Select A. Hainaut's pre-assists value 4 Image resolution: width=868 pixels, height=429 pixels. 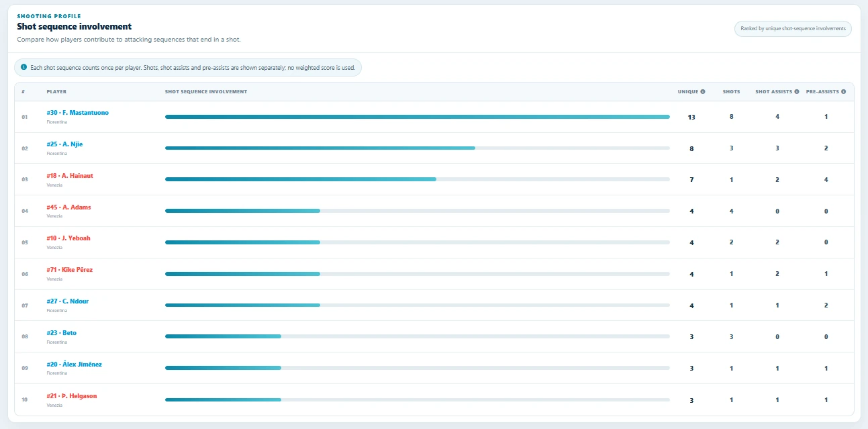(826, 179)
